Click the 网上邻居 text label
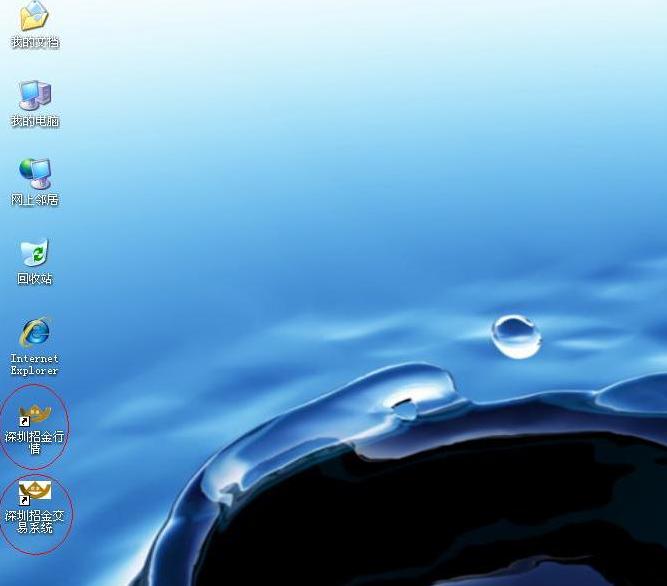Image resolution: width=667 pixels, height=586 pixels. [x=35, y=200]
